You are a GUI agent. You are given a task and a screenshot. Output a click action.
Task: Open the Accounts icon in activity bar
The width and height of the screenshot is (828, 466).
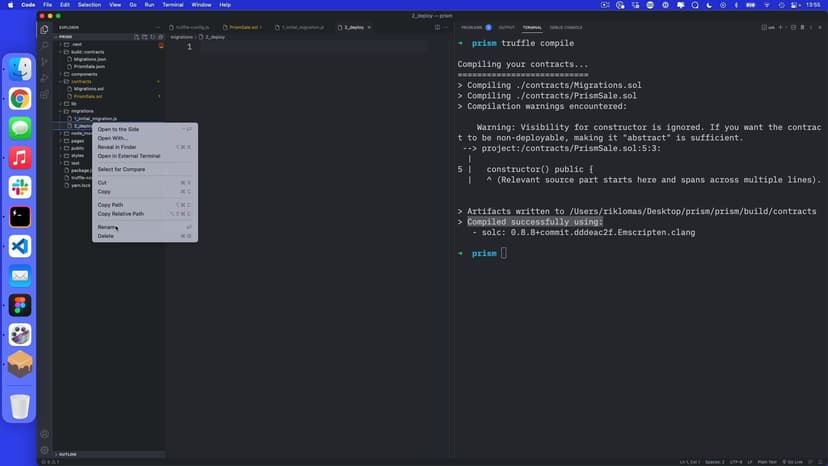tap(44, 434)
